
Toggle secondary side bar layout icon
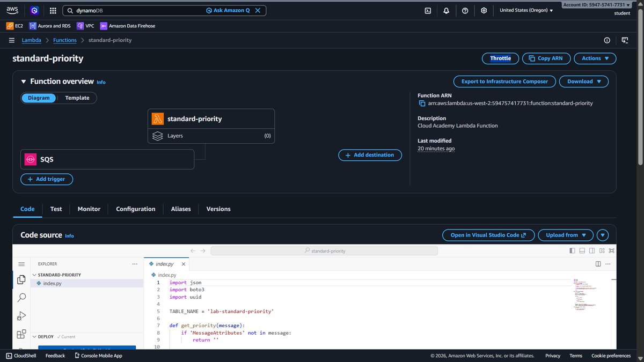[x=591, y=251]
